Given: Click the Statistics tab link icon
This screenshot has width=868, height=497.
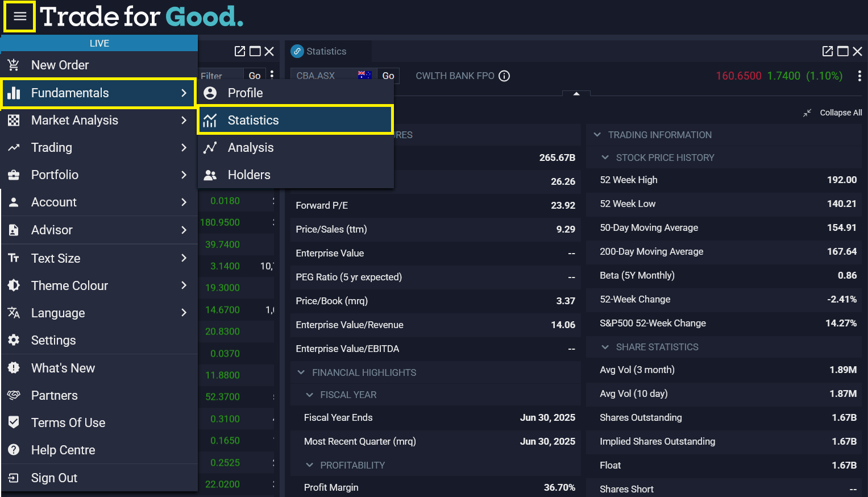Looking at the screenshot, I should 297,51.
